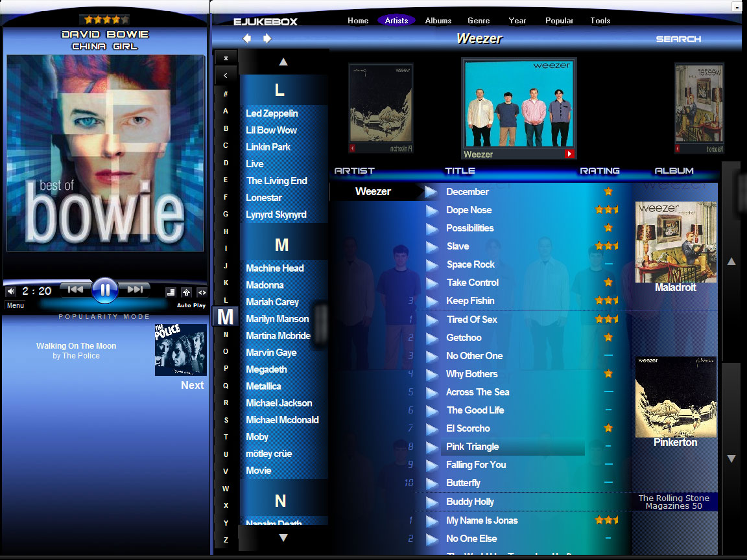747x560 pixels.
Task: Toggle the <> expand view button
Action: [x=202, y=292]
